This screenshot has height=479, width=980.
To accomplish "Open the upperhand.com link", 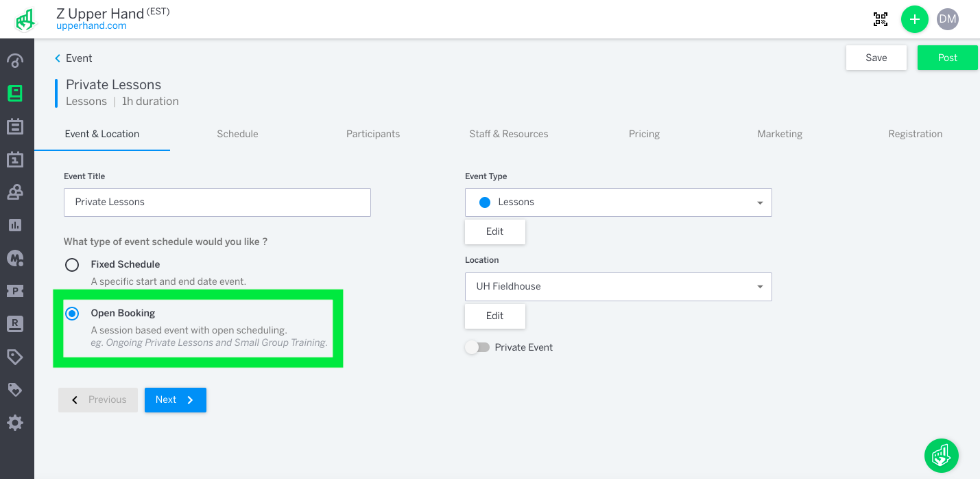I will [91, 26].
